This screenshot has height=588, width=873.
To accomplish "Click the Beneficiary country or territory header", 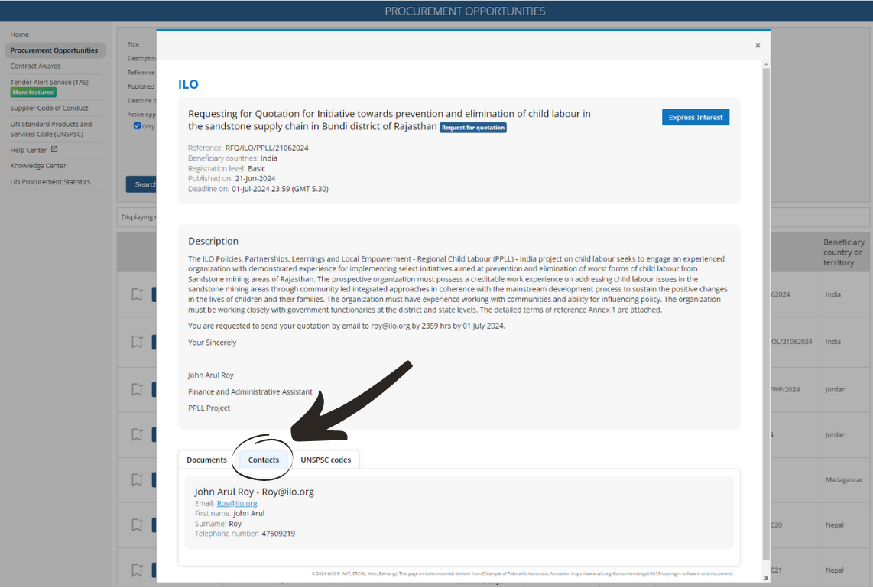I will (843, 252).
